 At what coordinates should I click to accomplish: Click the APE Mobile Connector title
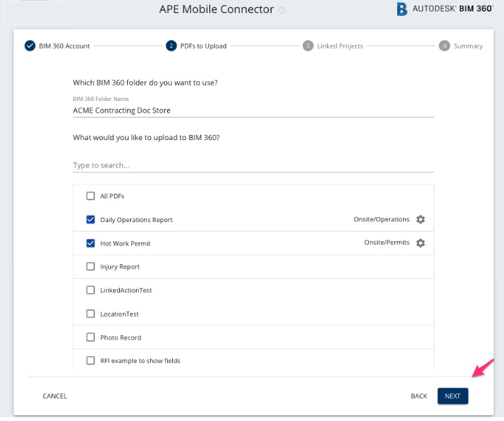(216, 9)
